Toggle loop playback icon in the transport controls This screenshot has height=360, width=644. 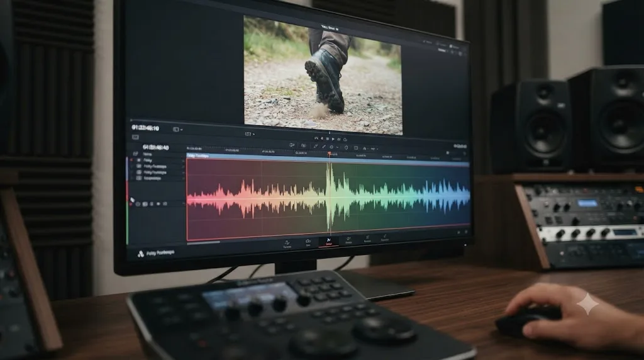345,139
